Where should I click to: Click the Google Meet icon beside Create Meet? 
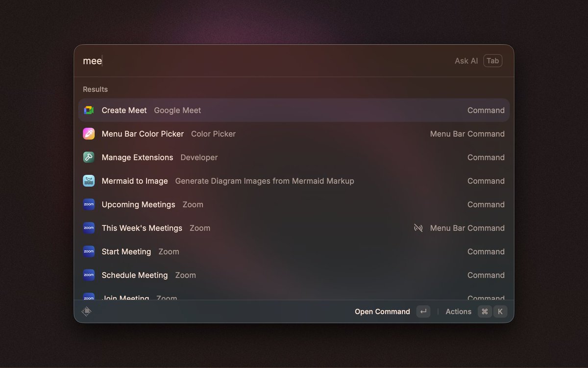pyautogui.click(x=89, y=110)
